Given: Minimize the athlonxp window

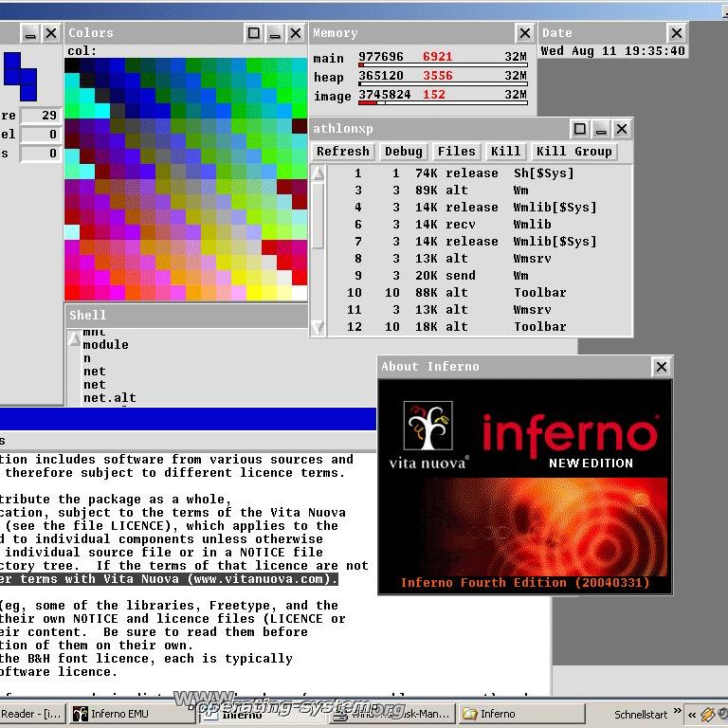Looking at the screenshot, I should coord(601,129).
